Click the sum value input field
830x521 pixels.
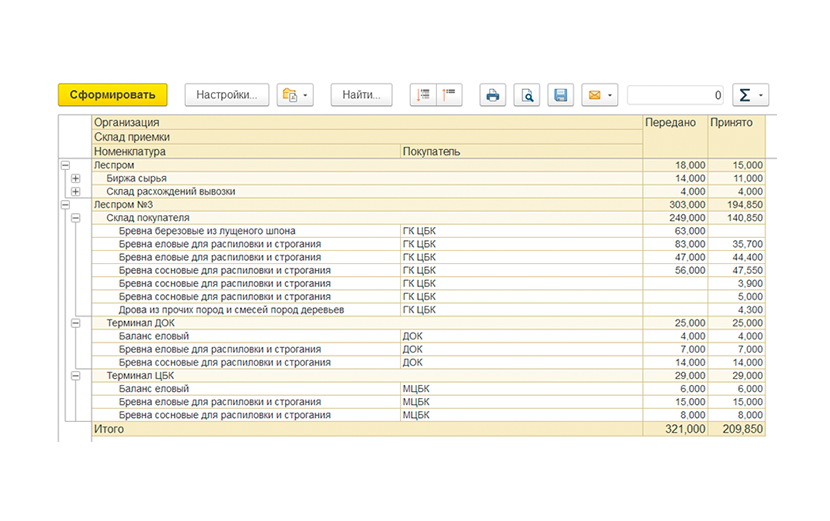[x=675, y=95]
